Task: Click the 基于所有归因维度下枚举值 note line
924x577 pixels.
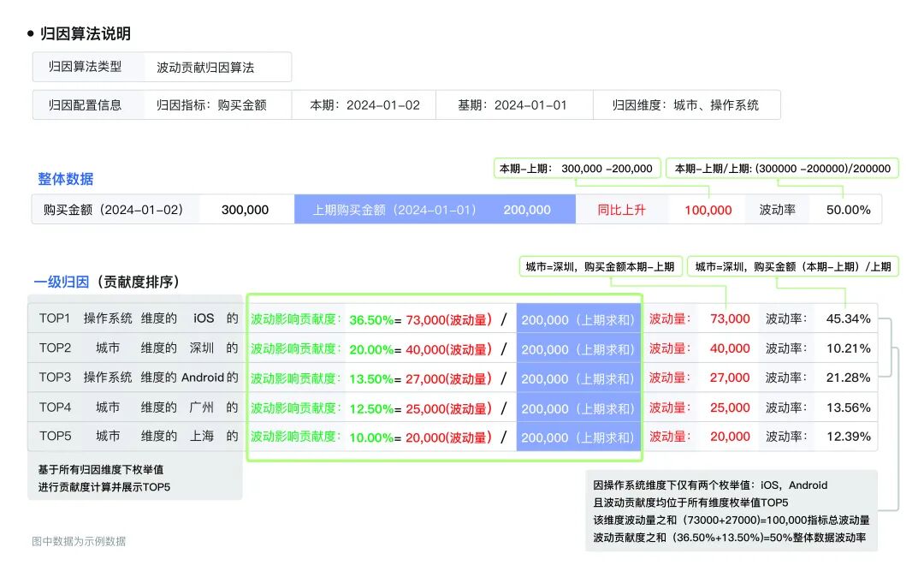Action: (x=101, y=470)
